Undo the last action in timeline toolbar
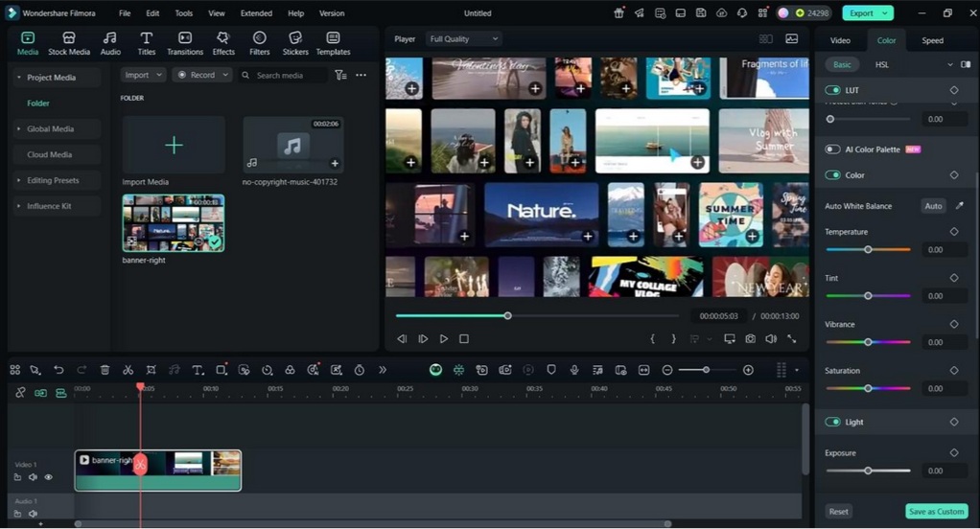 coord(58,370)
